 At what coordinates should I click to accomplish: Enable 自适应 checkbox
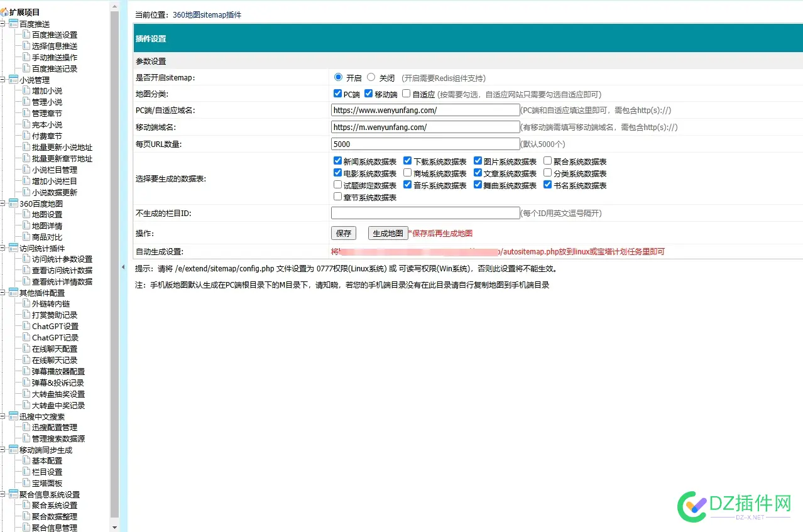(x=407, y=94)
